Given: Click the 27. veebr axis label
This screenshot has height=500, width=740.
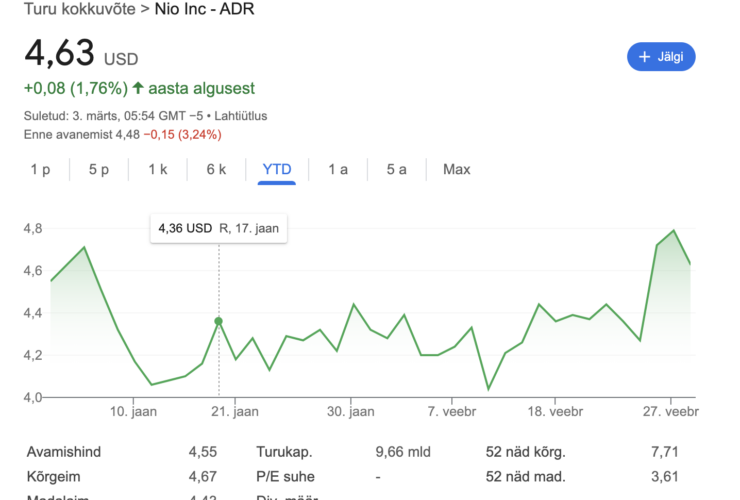Looking at the screenshot, I should tap(671, 412).
